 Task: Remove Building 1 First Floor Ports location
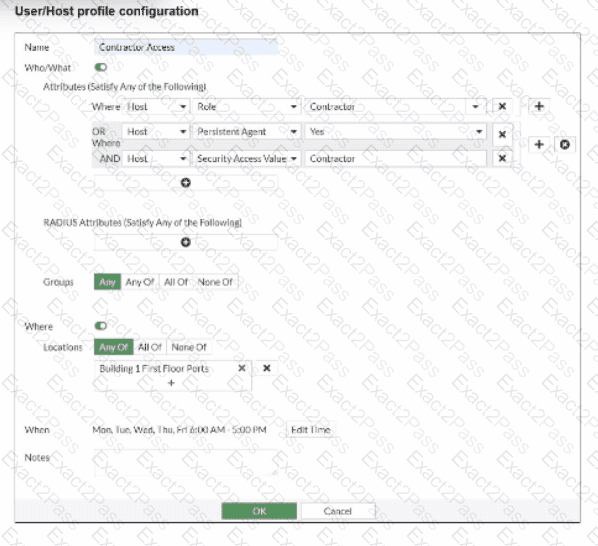(x=242, y=368)
